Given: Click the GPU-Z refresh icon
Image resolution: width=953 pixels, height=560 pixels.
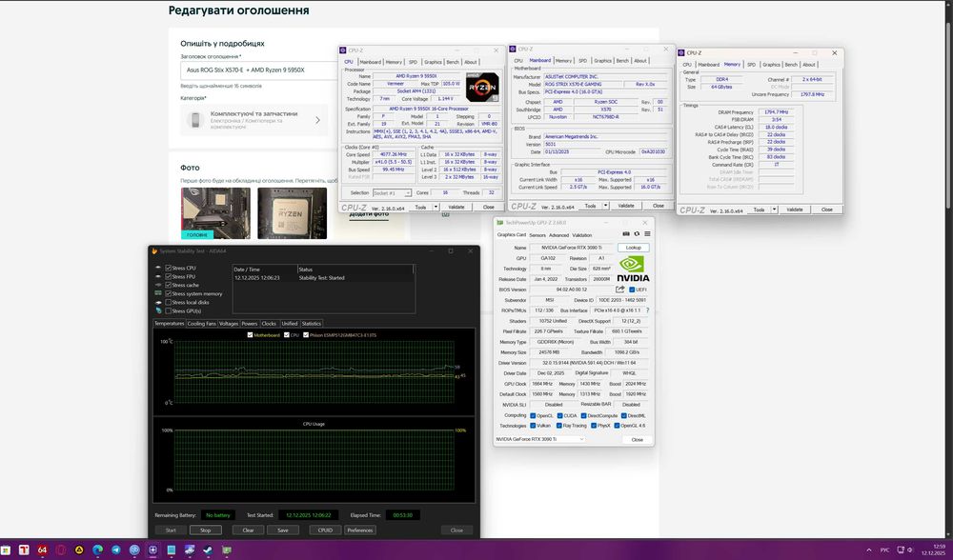Looking at the screenshot, I should (x=635, y=234).
